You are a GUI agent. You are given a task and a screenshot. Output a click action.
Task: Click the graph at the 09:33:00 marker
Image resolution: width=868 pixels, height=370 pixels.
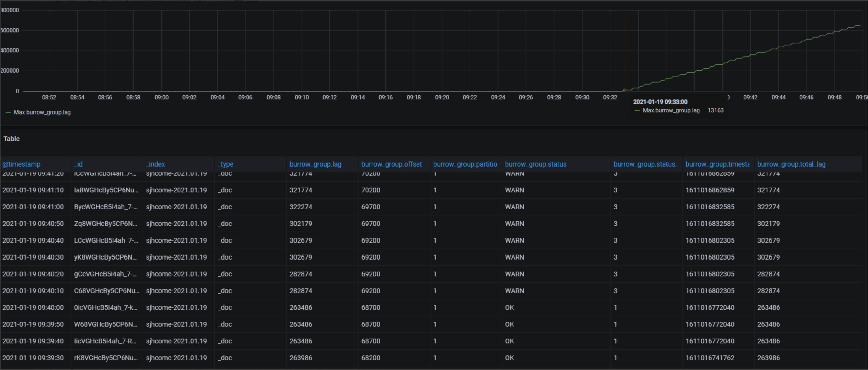[624, 90]
